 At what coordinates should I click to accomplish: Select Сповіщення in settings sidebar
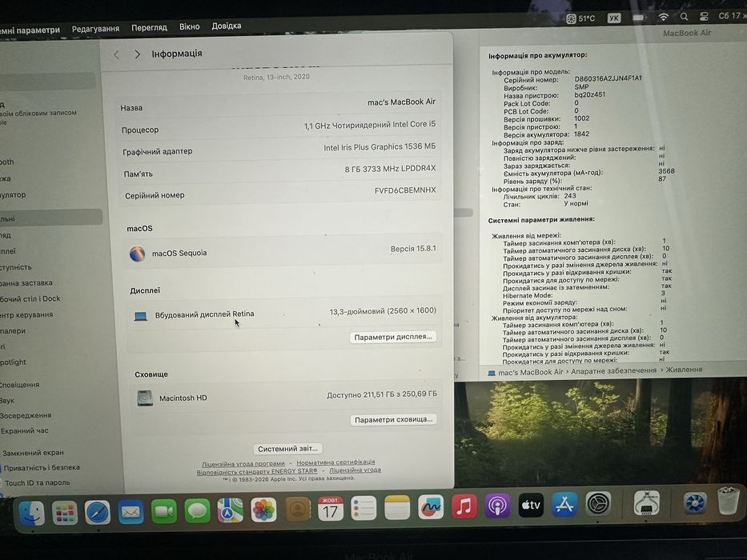coord(19,385)
